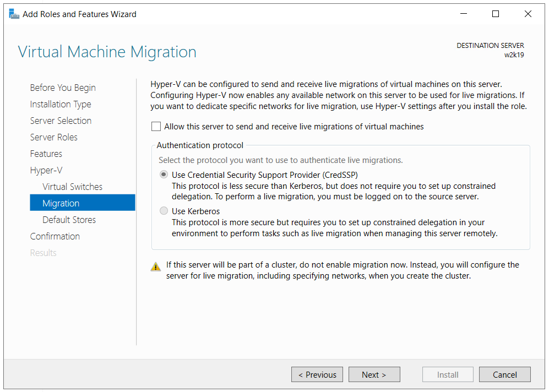This screenshot has height=392, width=549.
Task: Navigate to Server Selection step
Action: pyautogui.click(x=61, y=121)
